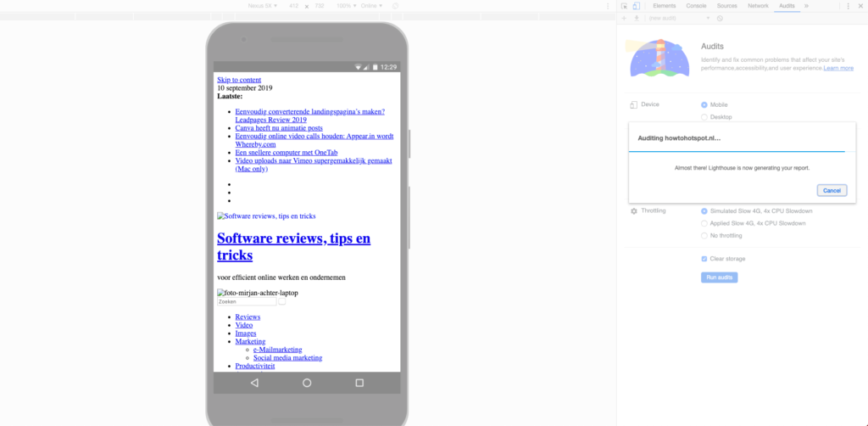Click the download report icon
The width and height of the screenshot is (868, 426).
click(x=635, y=18)
